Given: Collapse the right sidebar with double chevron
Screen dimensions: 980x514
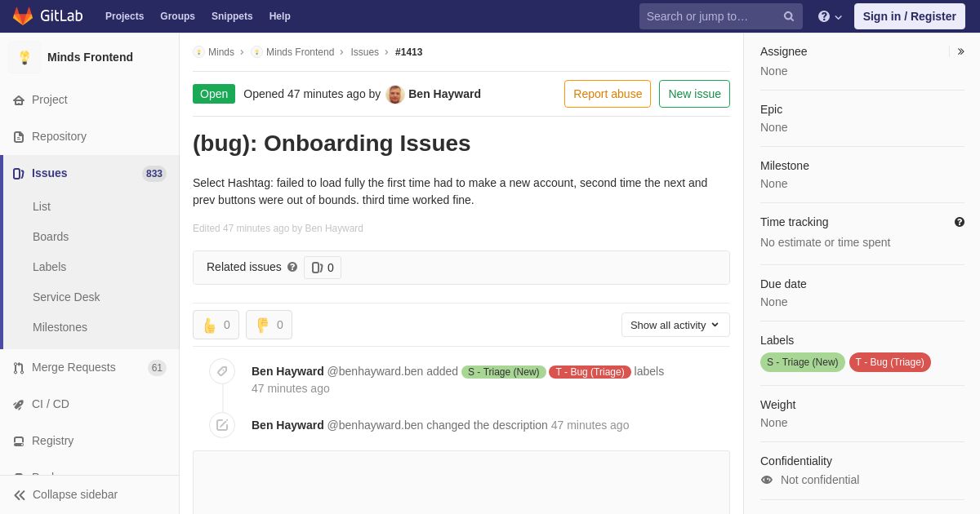Looking at the screenshot, I should 960,51.
